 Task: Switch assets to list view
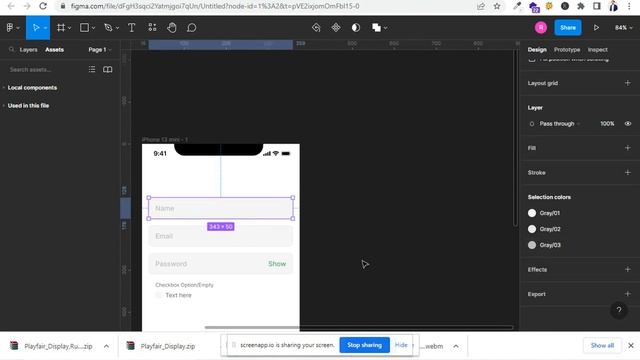(92, 69)
